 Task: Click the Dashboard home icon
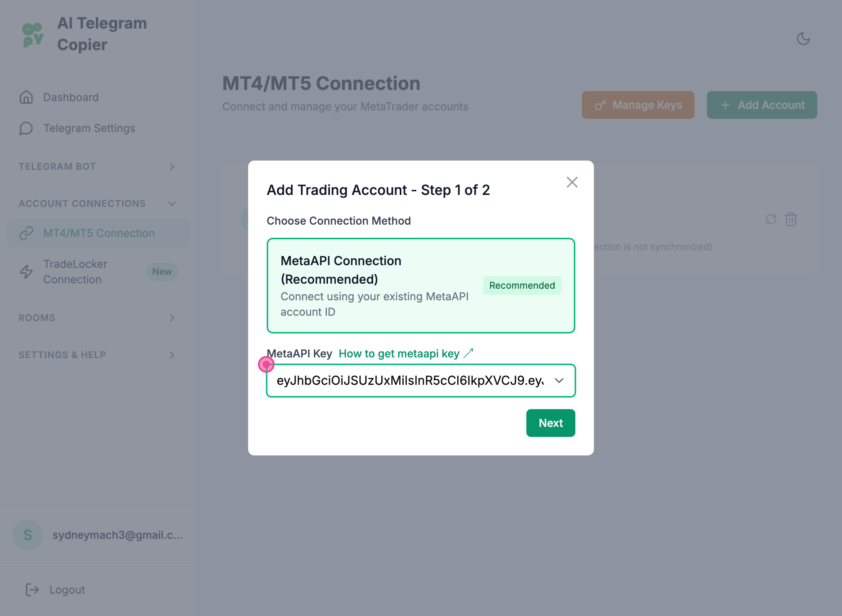point(26,97)
